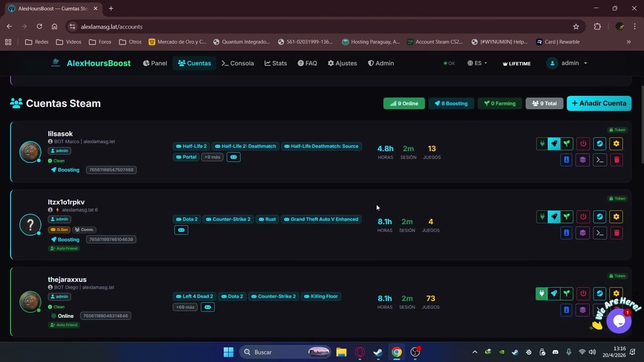Toggle online plug mode for thejaraxxus
The height and width of the screenshot is (362, 644).
point(542,294)
